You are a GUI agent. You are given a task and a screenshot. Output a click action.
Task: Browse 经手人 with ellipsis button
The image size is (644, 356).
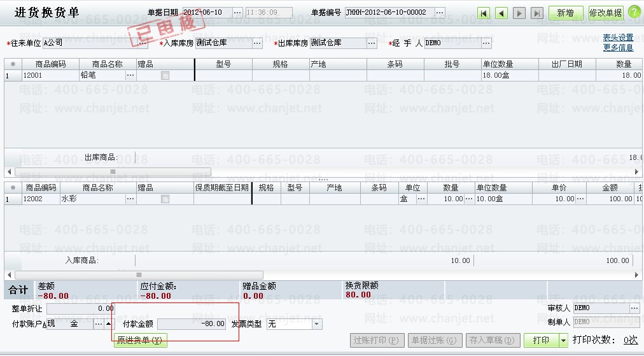[x=486, y=43]
